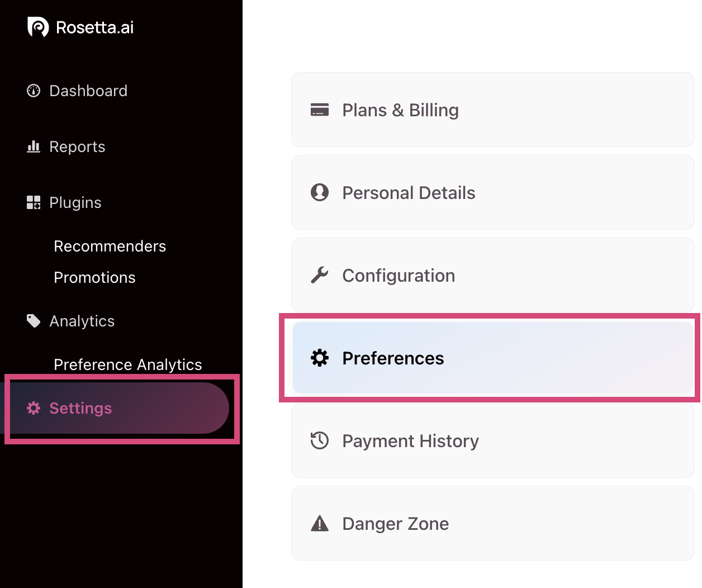
Task: Click the Payment History clock icon
Action: (320, 440)
